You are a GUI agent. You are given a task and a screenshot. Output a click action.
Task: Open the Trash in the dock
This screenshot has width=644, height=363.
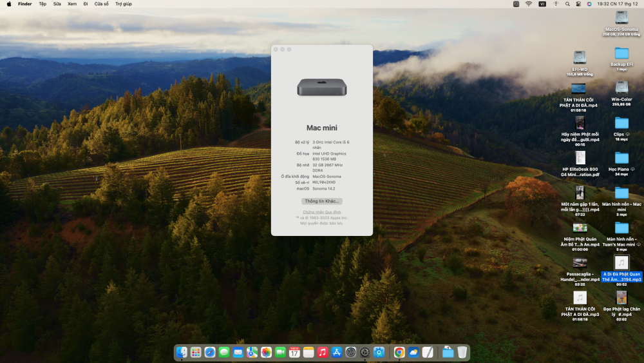point(462,352)
